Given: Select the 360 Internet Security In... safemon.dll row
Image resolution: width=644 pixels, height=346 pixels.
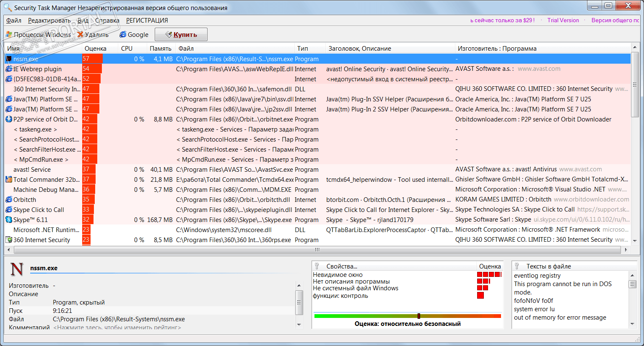Looking at the screenshot, I should click(x=317, y=89).
